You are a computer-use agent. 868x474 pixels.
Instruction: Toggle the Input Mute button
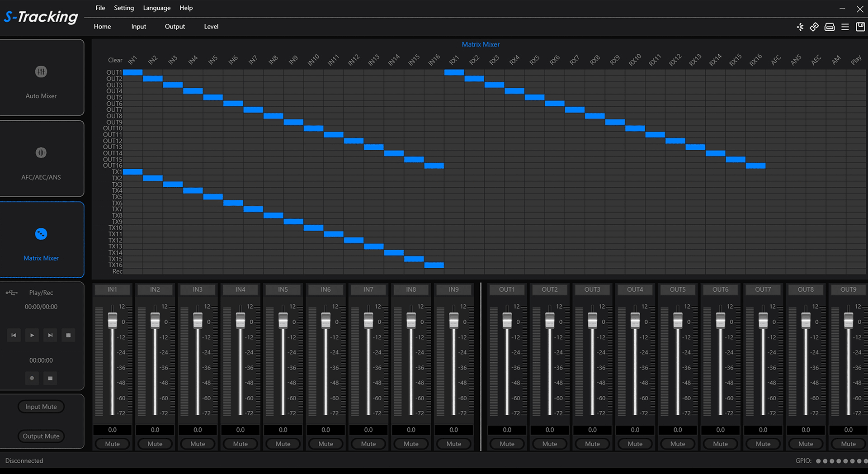click(x=41, y=407)
